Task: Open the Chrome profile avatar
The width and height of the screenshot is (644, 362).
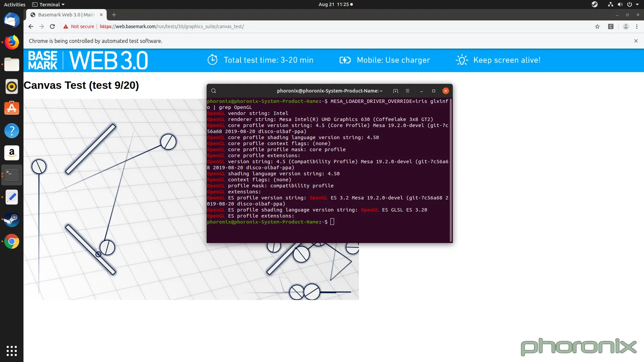Action: coord(626,26)
